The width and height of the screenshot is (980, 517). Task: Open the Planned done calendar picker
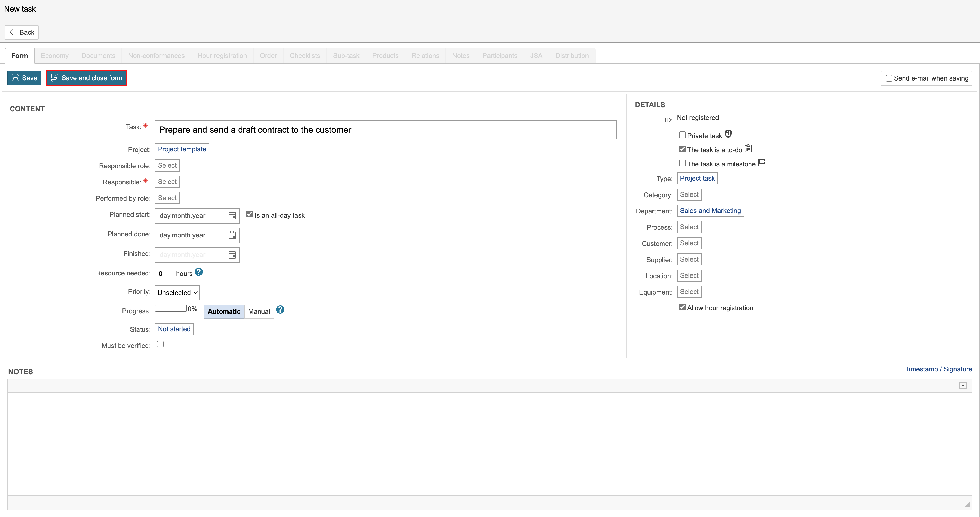[232, 235]
